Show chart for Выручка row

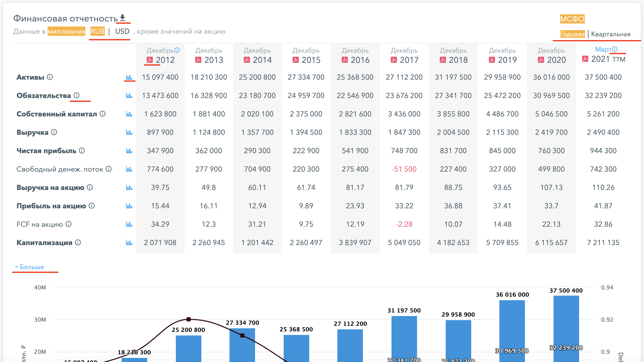129,132
